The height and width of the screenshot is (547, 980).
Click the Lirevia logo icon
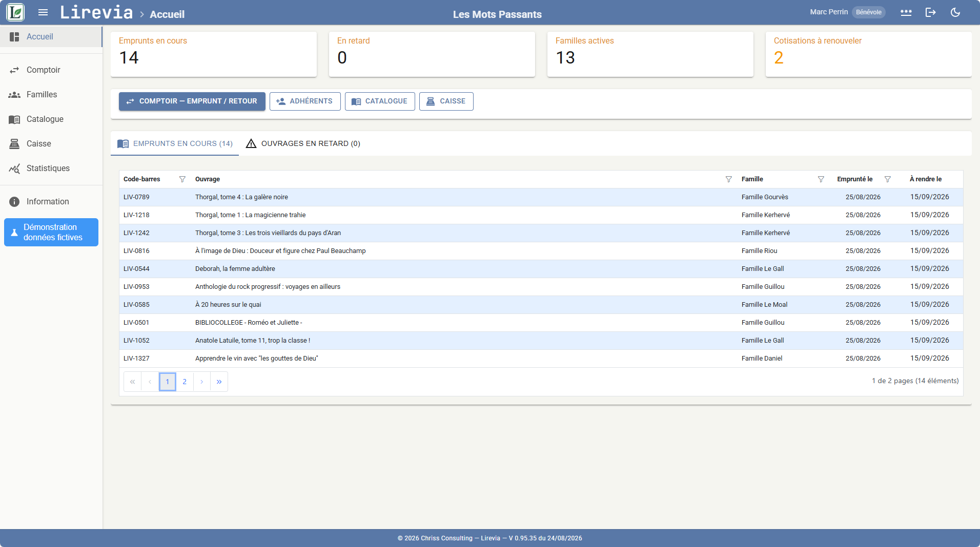pyautogui.click(x=15, y=12)
